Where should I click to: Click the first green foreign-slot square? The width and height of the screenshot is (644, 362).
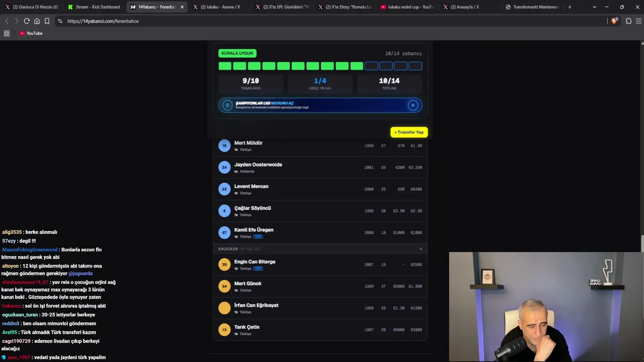(225, 66)
